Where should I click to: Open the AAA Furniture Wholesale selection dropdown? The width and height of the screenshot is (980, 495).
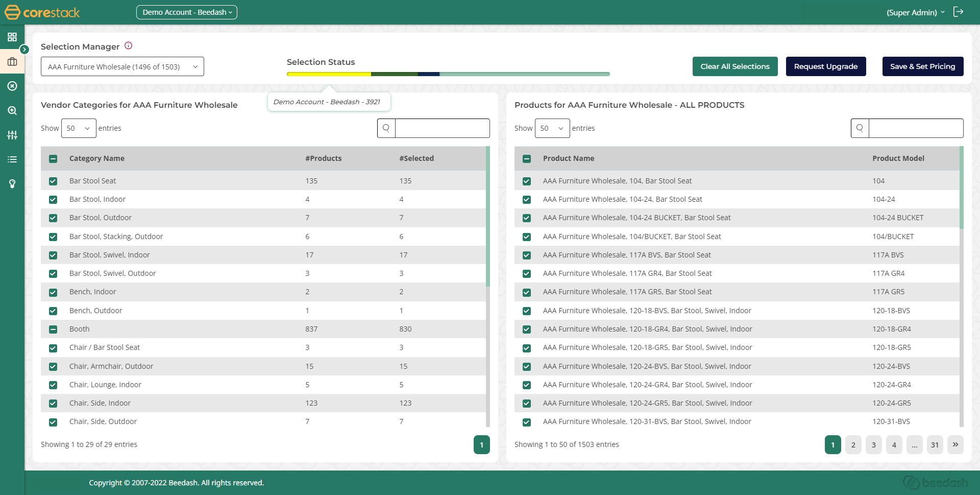tap(122, 66)
